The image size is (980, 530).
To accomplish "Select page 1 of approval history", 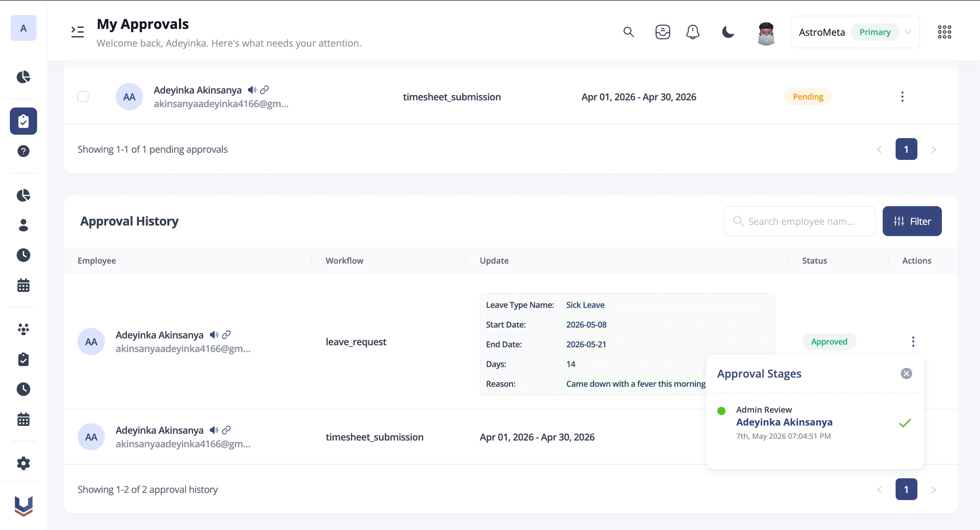I will pyautogui.click(x=906, y=489).
